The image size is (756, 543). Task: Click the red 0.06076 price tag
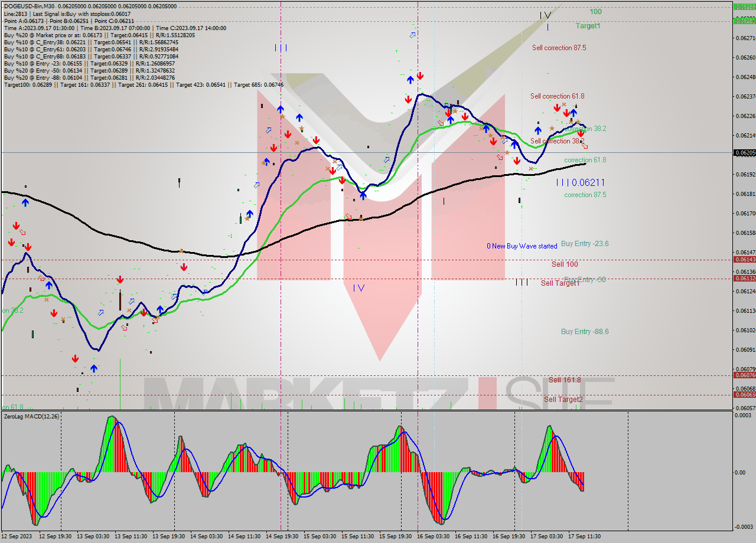[x=744, y=375]
